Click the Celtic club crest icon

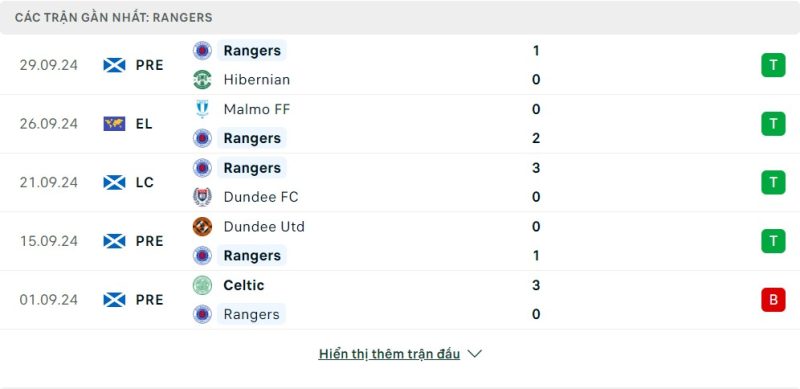(x=203, y=285)
